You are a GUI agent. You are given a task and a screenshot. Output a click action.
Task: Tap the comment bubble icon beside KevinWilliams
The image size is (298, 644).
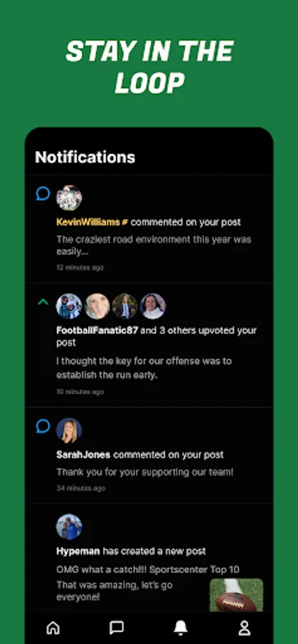[43, 193]
